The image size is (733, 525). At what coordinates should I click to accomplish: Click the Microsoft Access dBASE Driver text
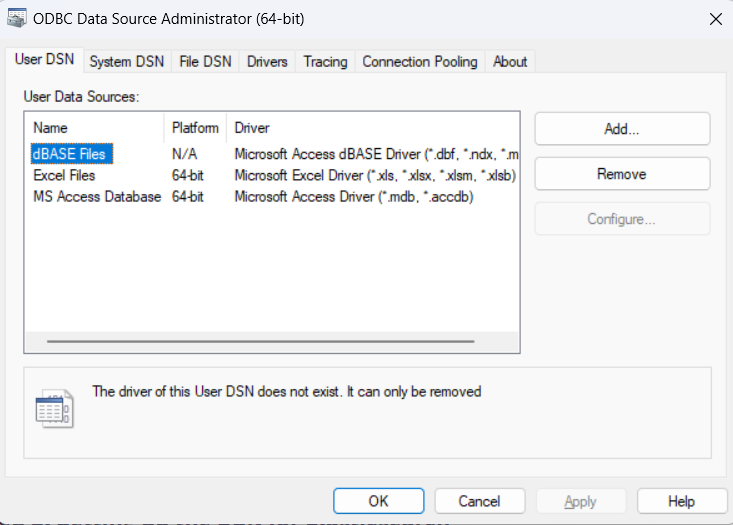376,154
